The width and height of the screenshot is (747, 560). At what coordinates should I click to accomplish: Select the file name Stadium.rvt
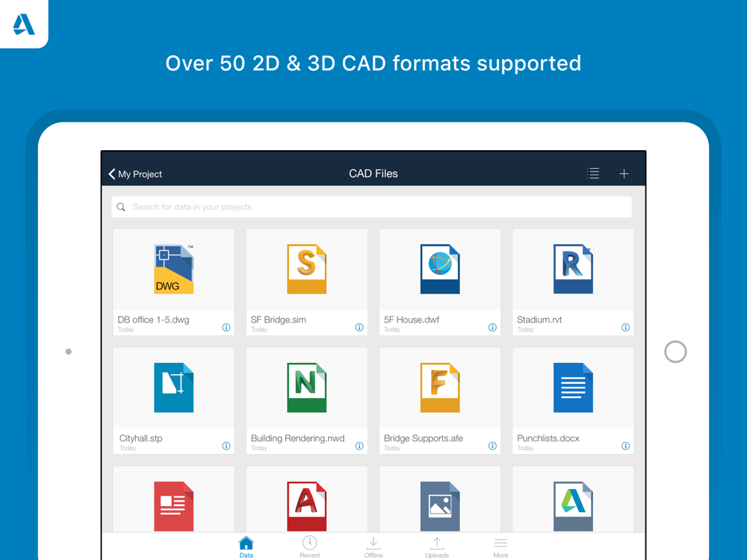pyautogui.click(x=540, y=320)
